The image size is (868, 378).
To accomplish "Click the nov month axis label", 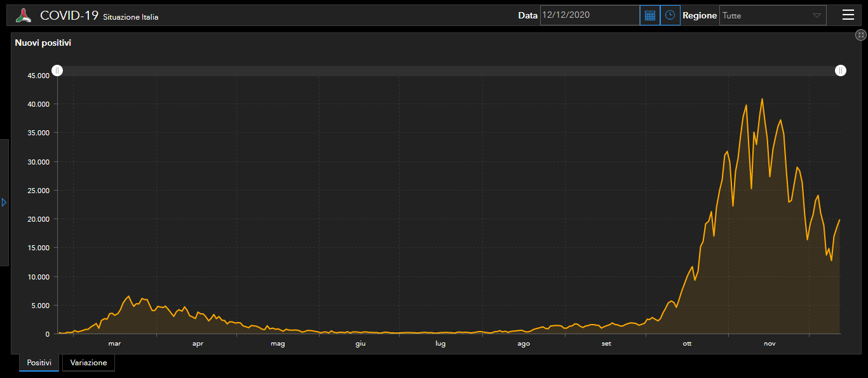I will tap(770, 344).
